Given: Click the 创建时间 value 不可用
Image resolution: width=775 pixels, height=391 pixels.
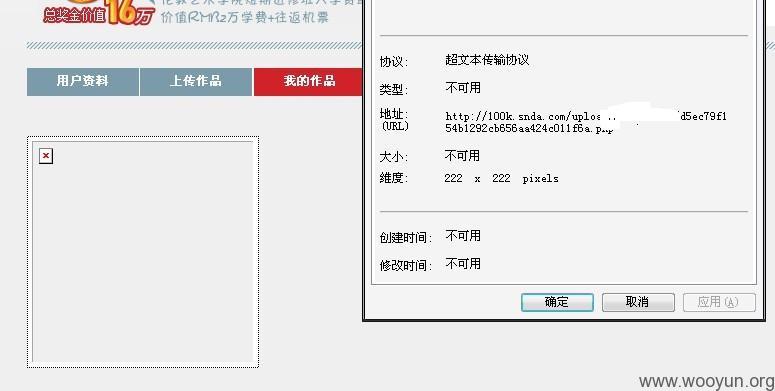Looking at the screenshot, I should (463, 236).
